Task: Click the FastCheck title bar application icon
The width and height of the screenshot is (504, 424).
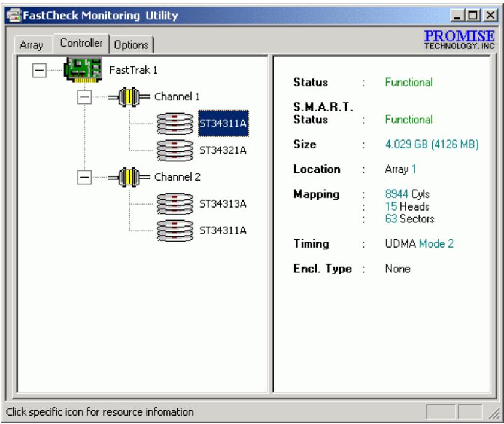Action: pyautogui.click(x=14, y=16)
